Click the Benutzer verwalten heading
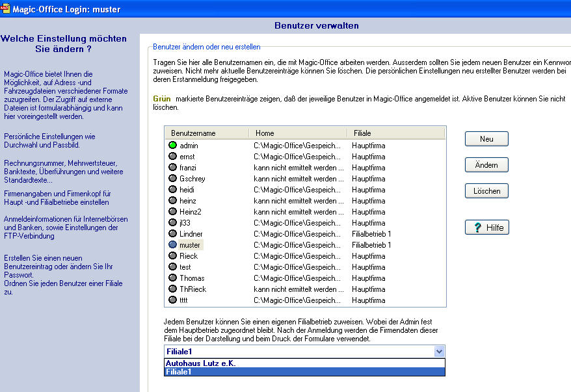 [317, 25]
